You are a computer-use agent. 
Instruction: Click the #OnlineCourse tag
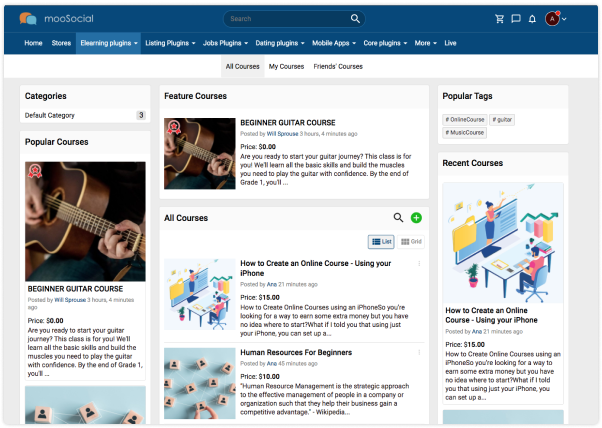click(x=465, y=120)
